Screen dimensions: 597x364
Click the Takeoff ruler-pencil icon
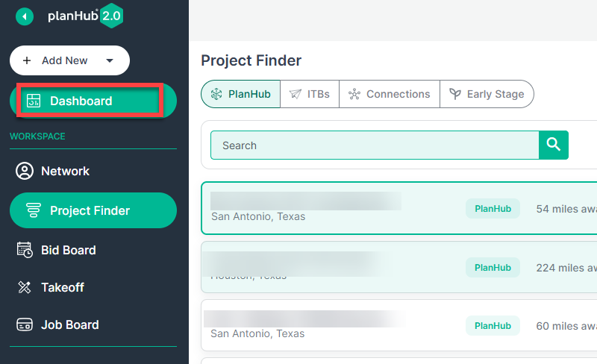[x=25, y=287]
